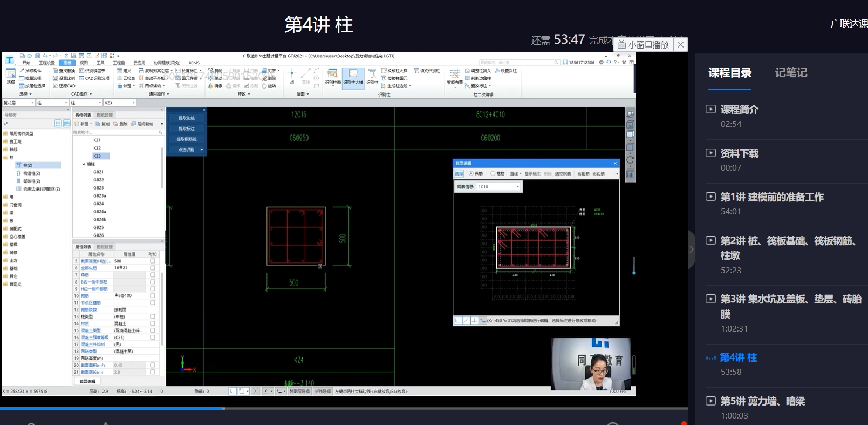Select the 识别柱 recognize column tool
Screen dimensions: 868x425
tap(372, 77)
